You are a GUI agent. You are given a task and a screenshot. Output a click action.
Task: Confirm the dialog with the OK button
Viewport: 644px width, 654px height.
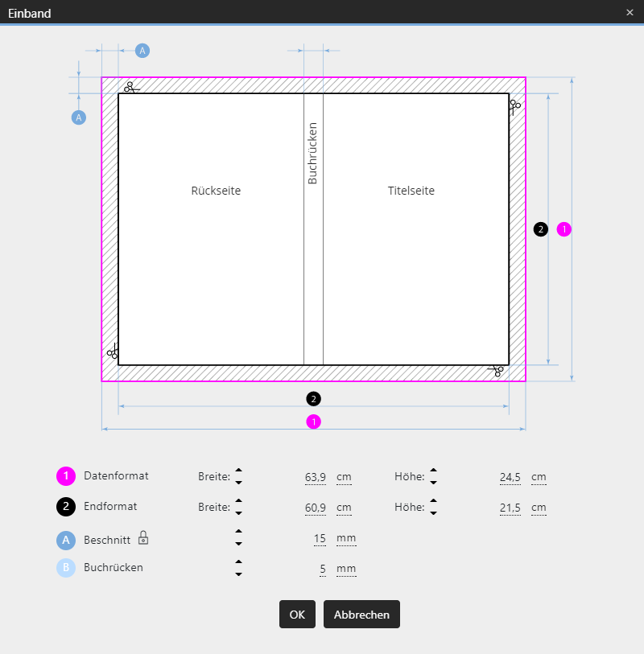pos(297,615)
